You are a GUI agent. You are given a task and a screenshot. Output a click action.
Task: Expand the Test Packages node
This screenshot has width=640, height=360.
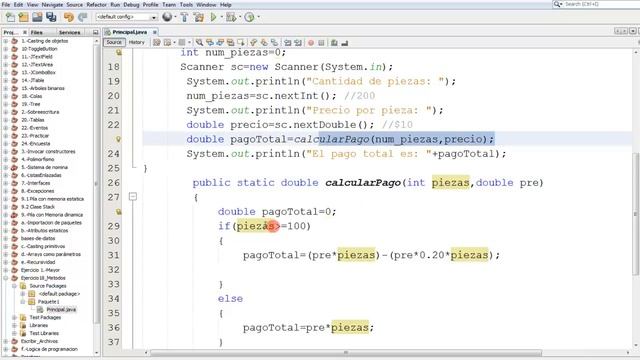coord(14,318)
